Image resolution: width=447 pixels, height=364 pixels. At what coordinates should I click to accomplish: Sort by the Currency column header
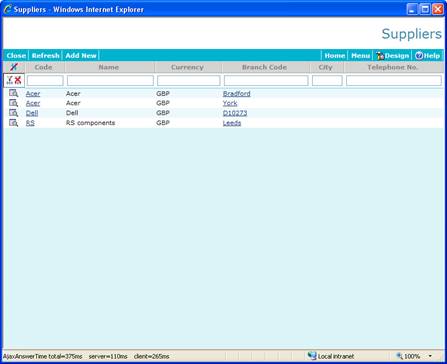[187, 67]
